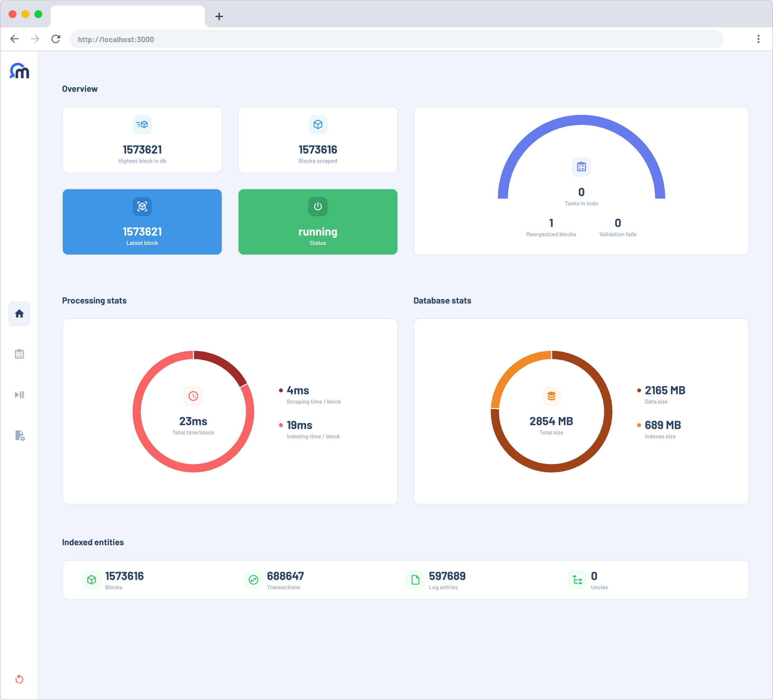Click the power icon on Status card
This screenshot has width=773, height=700.
pyautogui.click(x=318, y=206)
